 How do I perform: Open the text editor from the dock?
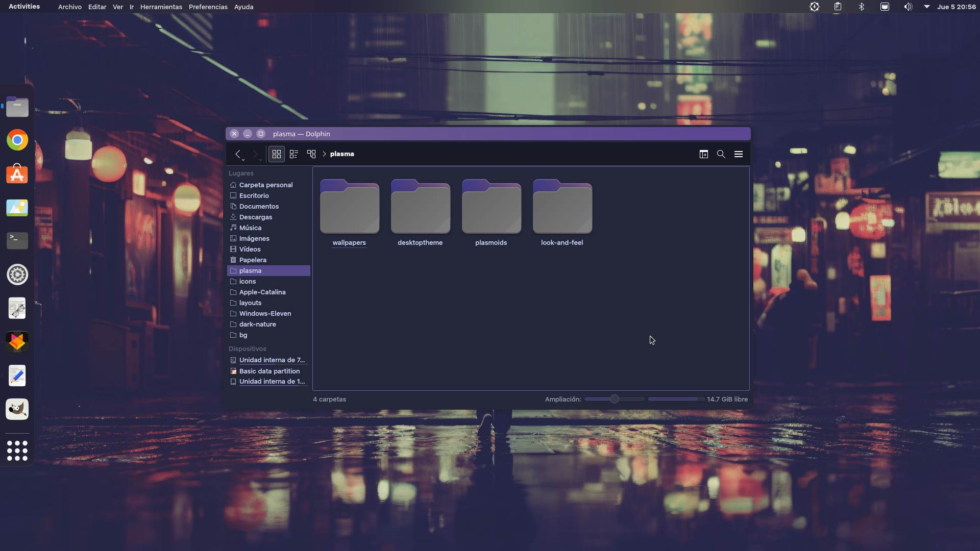(17, 375)
